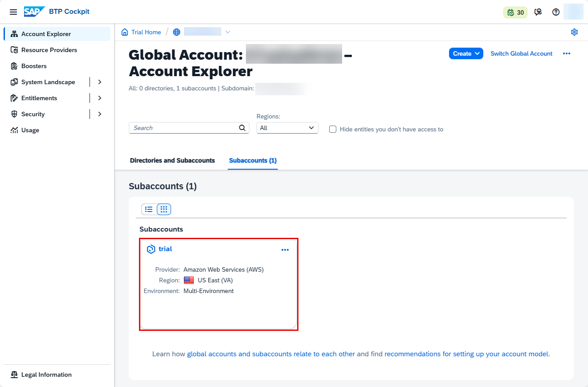Click the Resource Providers sidebar icon

click(14, 50)
